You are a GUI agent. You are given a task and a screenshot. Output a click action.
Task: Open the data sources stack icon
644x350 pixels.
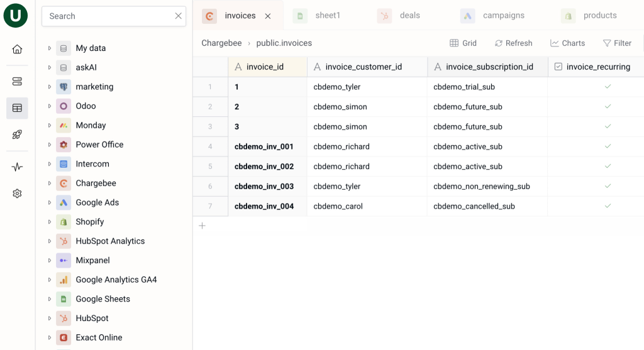tap(17, 82)
